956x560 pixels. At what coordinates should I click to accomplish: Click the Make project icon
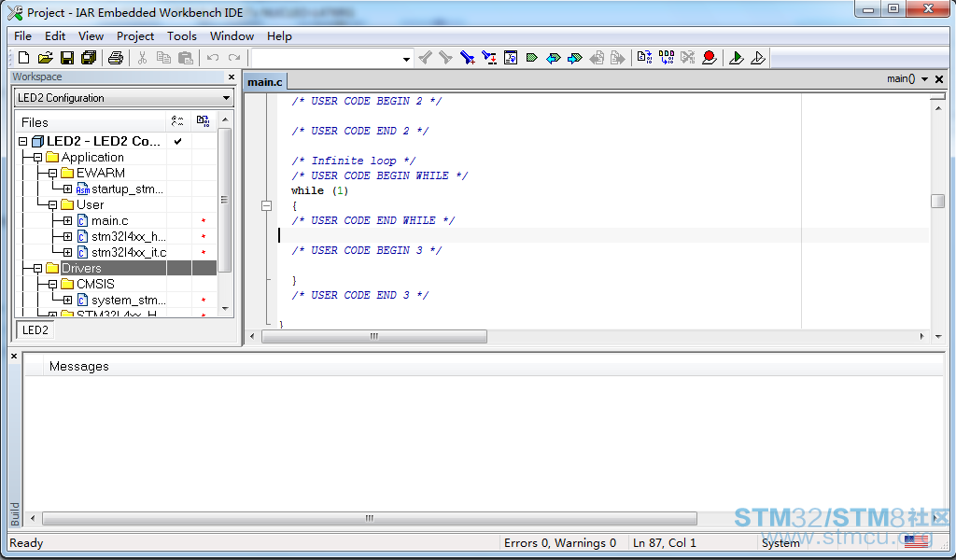667,58
